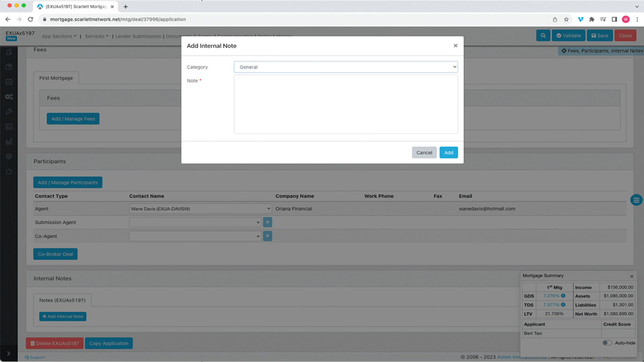Expand the left sidebar with the arrow
Image resolution: width=644 pixels, height=362 pixels.
point(9,353)
